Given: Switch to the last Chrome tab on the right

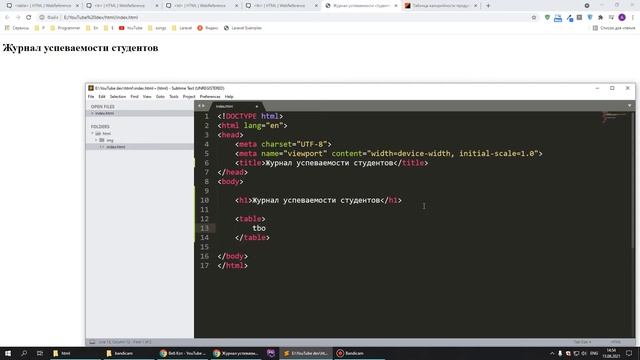Looking at the screenshot, I should (442, 6).
